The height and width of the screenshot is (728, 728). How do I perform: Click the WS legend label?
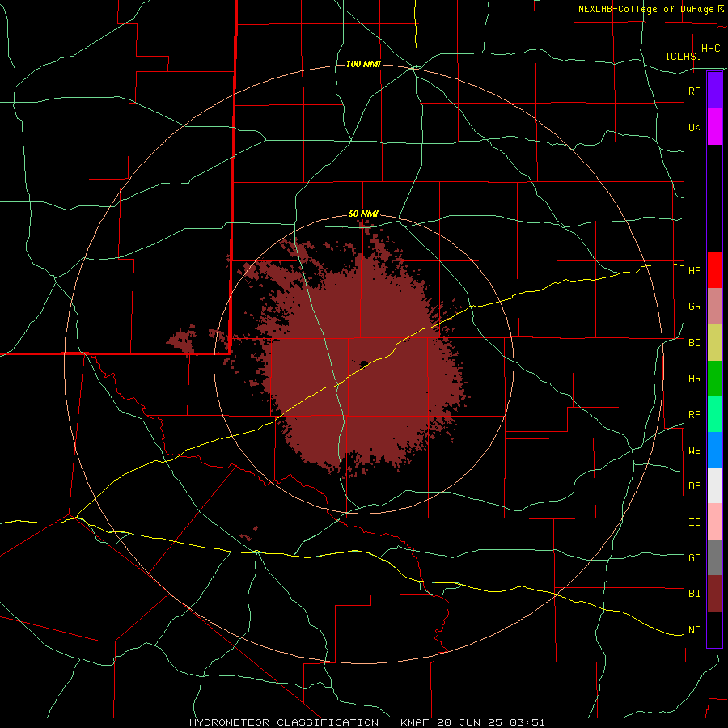click(694, 450)
